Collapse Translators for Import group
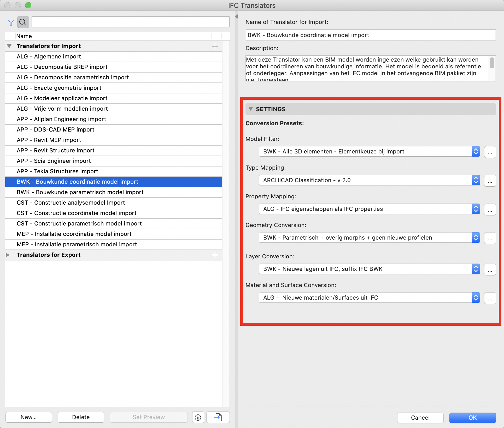 click(x=9, y=46)
